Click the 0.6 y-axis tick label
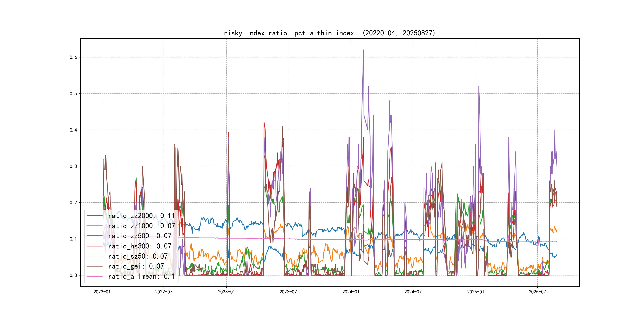Viewport: 644px width, 322px height. click(x=73, y=57)
